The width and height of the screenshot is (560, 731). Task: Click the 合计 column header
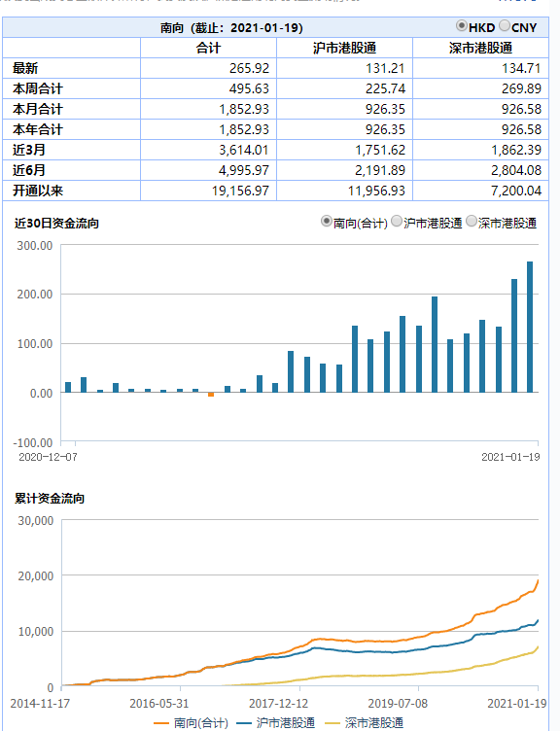point(208,48)
